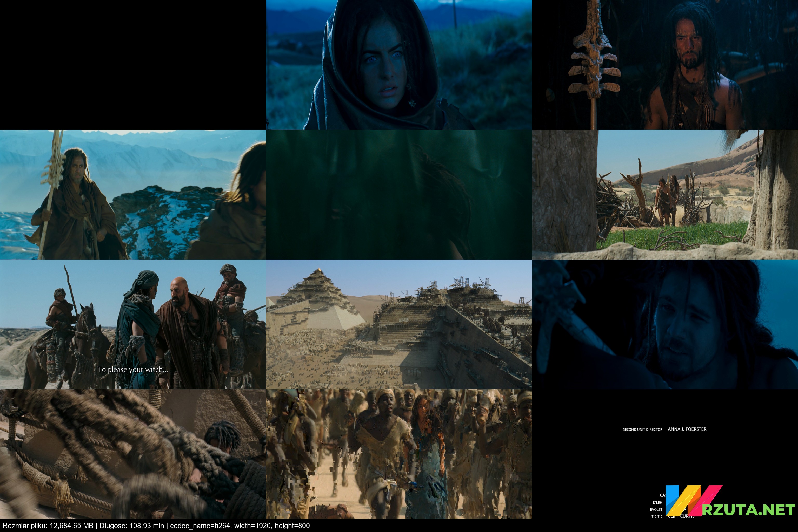This screenshot has height=532, width=798.
Task: Open thumbnail with bald man and horsemen
Action: coord(133,324)
